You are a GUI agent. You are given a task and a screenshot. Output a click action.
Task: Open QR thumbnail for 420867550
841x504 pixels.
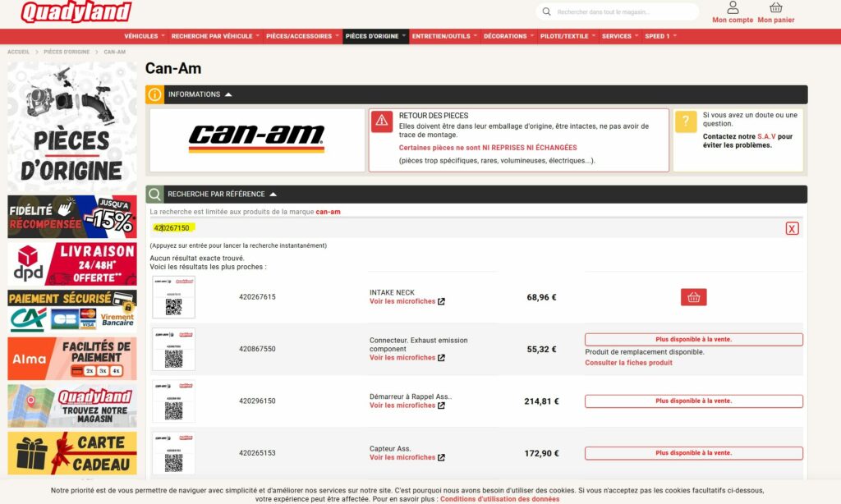click(x=174, y=349)
